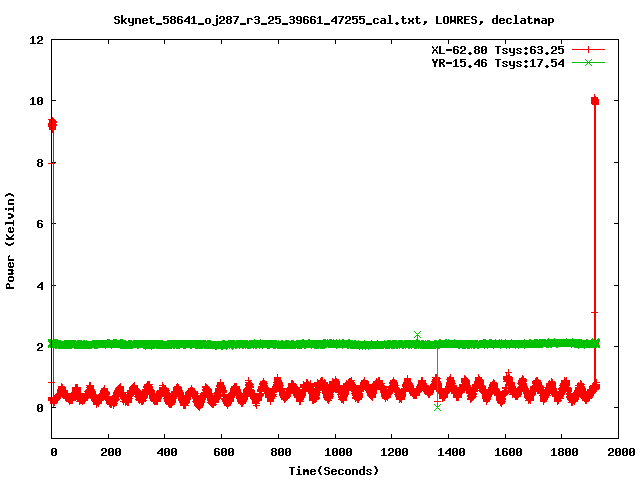Click the green trace near 600 seconds
The image size is (640, 480).
click(x=222, y=344)
